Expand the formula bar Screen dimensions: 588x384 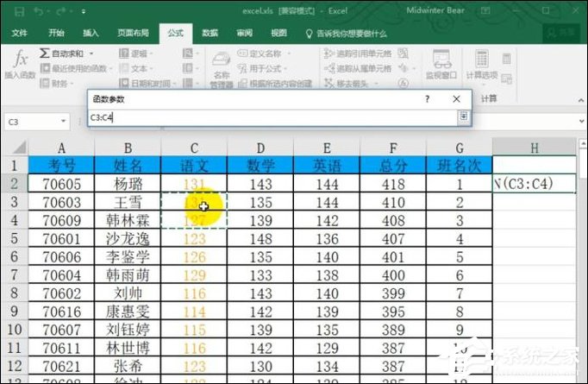582,122
